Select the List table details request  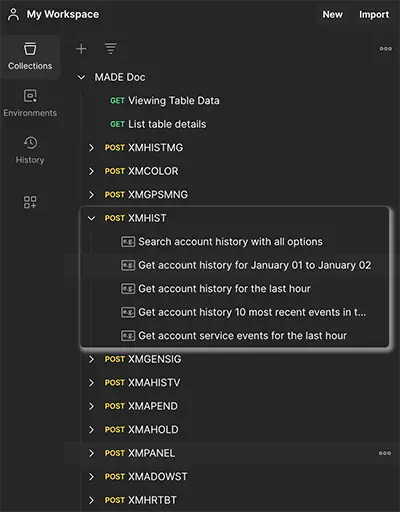pos(158,124)
